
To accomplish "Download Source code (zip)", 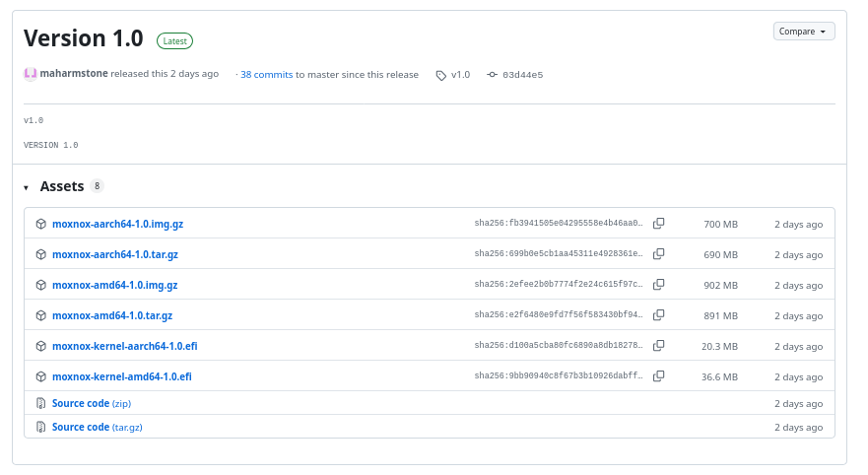I will (92, 403).
